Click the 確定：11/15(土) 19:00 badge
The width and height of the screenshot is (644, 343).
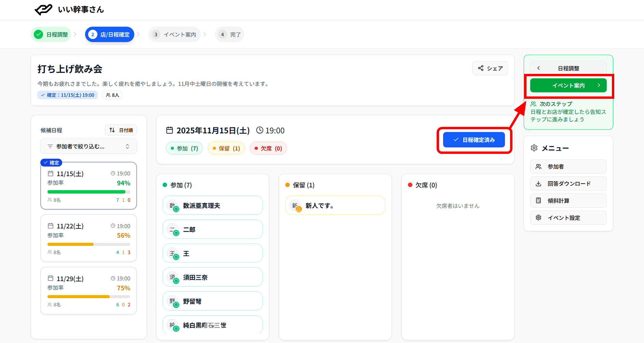click(x=67, y=95)
